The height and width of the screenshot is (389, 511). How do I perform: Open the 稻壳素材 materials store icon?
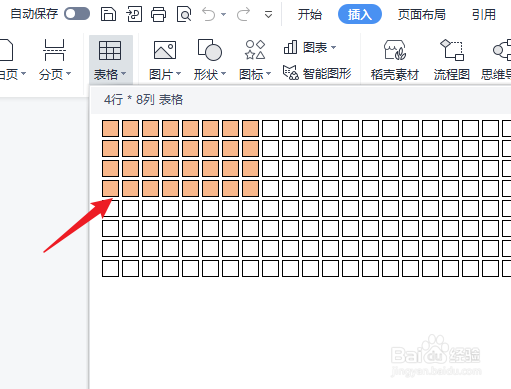pyautogui.click(x=395, y=50)
